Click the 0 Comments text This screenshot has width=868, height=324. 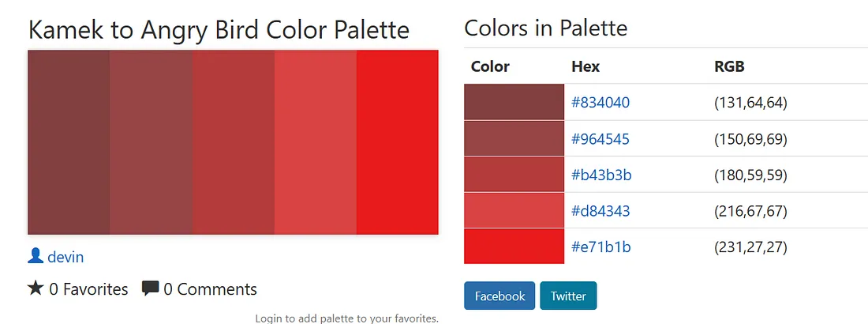click(211, 289)
